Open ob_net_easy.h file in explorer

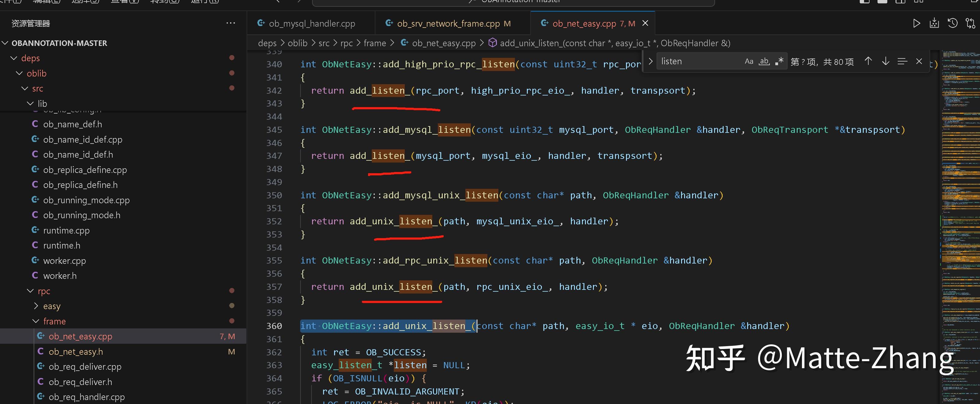75,352
